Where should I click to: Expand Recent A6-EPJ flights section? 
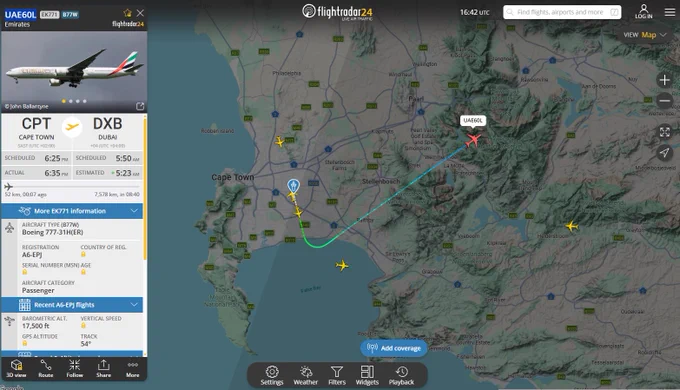72,305
